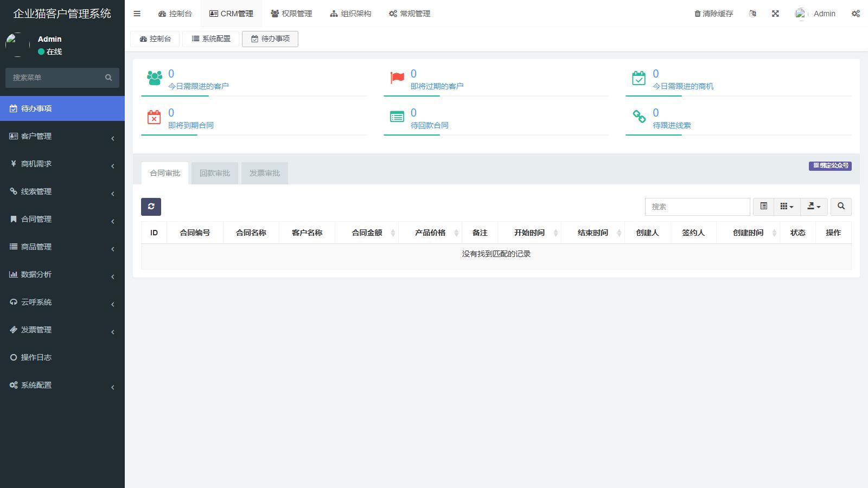
Task: Click the table 搜索 input field
Action: pyautogui.click(x=697, y=207)
